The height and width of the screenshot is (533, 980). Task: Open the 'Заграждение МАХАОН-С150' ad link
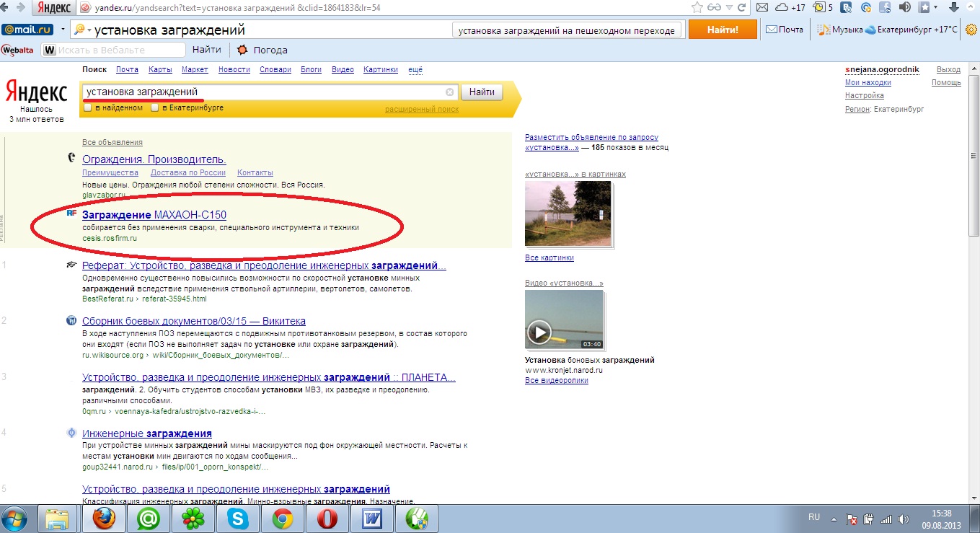pos(154,215)
